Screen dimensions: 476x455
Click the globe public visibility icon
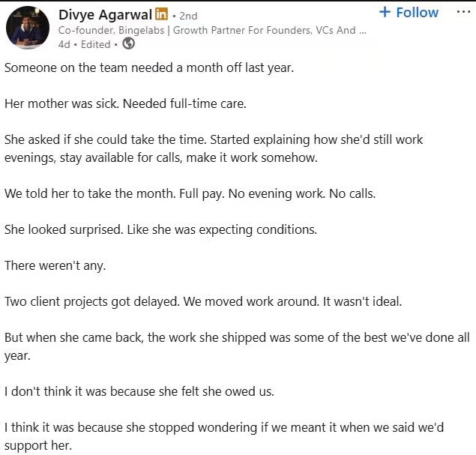[x=129, y=44]
